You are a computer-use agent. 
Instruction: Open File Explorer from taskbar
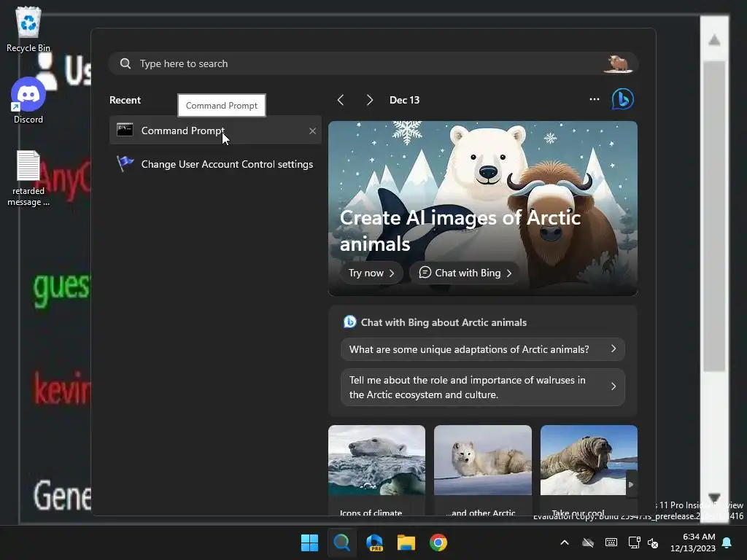click(406, 542)
